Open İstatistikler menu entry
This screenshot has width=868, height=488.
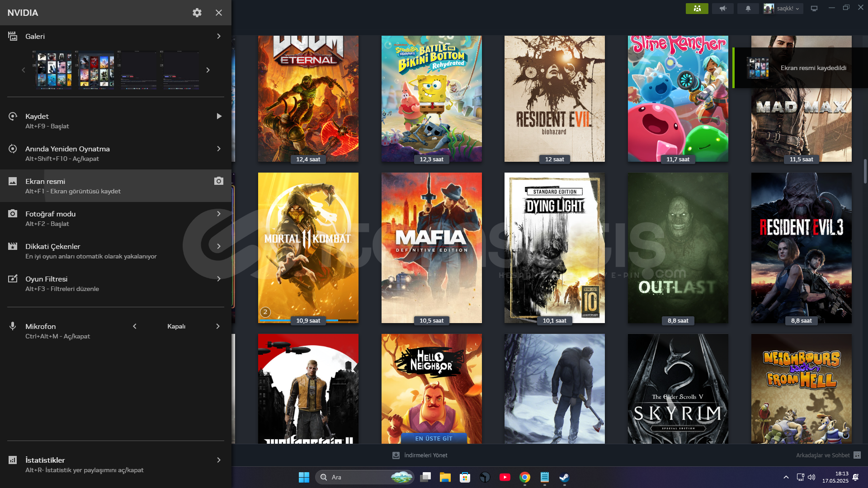tap(116, 465)
